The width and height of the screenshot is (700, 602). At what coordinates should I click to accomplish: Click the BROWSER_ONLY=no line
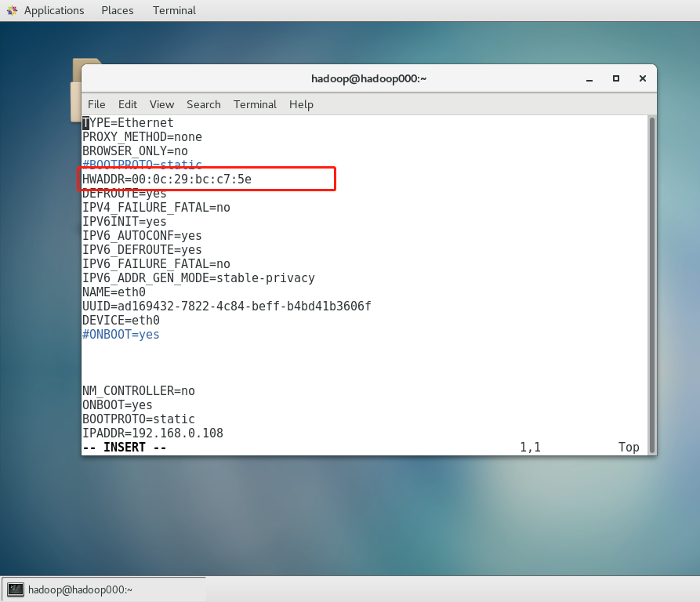click(135, 151)
